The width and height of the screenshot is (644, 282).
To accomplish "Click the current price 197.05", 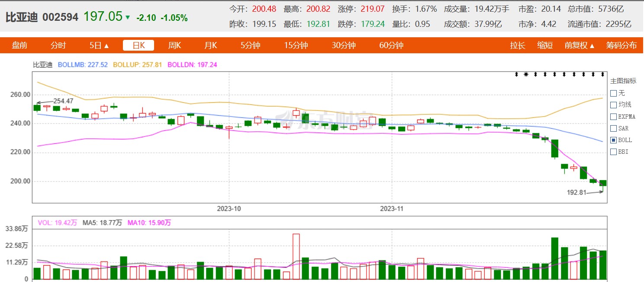I will (103, 16).
